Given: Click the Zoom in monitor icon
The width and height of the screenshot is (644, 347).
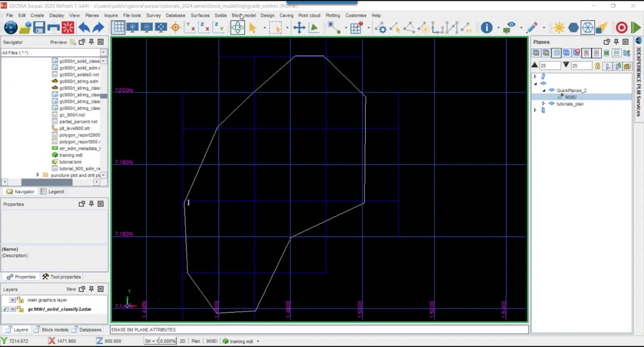Looking at the screenshot, I should (x=133, y=28).
